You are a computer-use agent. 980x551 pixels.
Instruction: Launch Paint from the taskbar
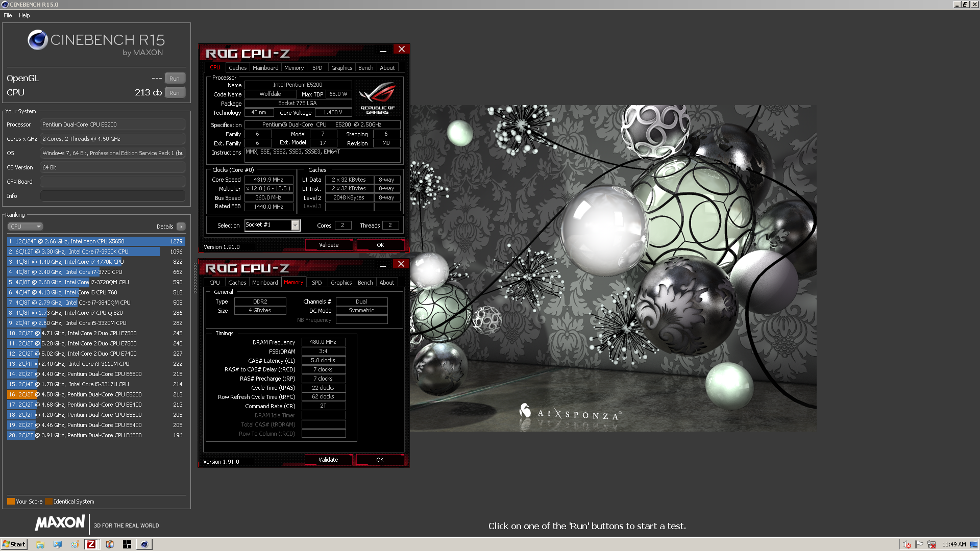point(75,544)
